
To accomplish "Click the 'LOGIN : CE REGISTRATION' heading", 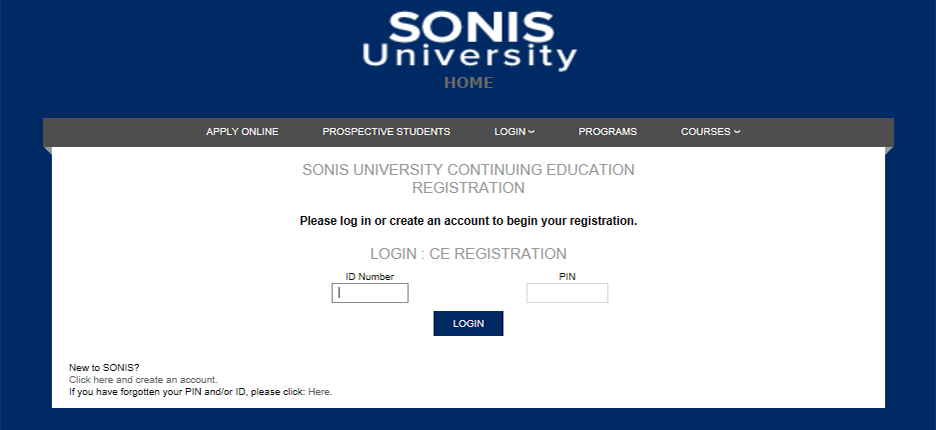I will tap(468, 254).
